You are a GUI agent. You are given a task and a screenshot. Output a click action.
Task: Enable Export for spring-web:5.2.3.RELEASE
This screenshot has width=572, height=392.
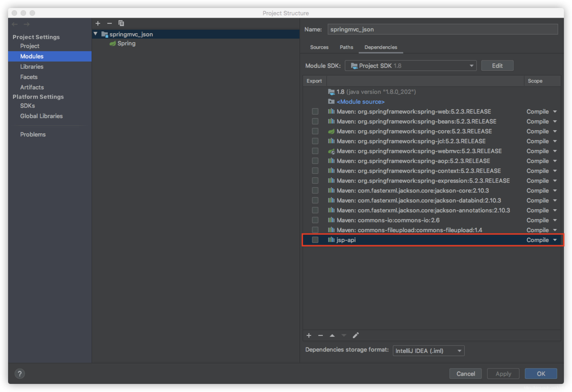pyautogui.click(x=315, y=111)
